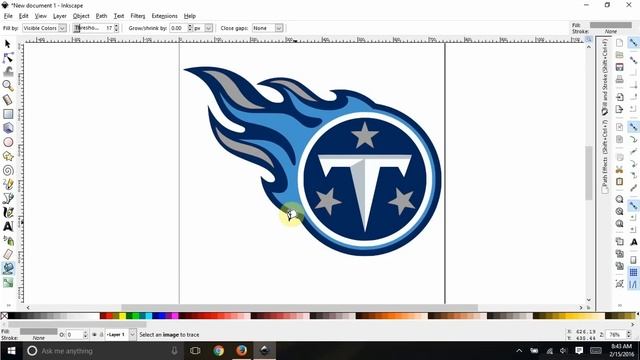
Task: Select the Rectangle tool
Action: pos(8,114)
